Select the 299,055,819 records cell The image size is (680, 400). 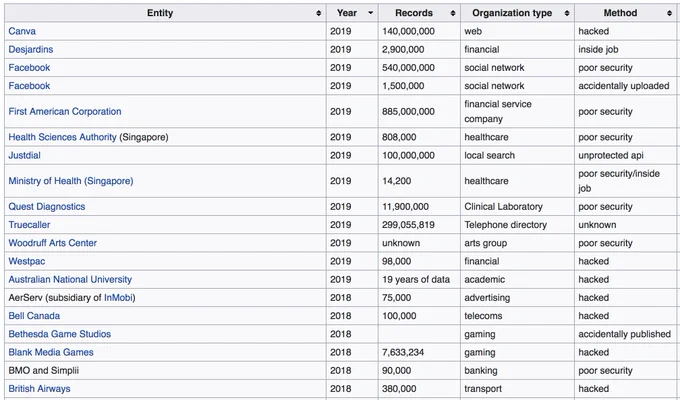click(x=419, y=225)
